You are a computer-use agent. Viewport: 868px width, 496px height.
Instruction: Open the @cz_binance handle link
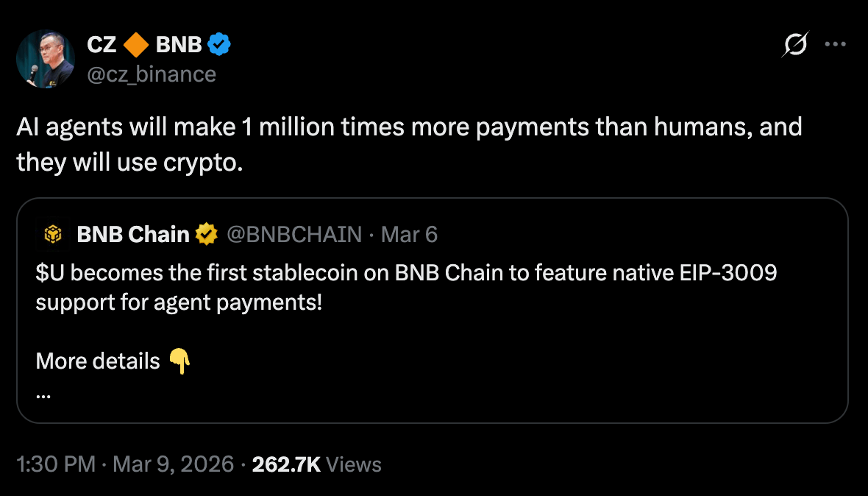[152, 74]
